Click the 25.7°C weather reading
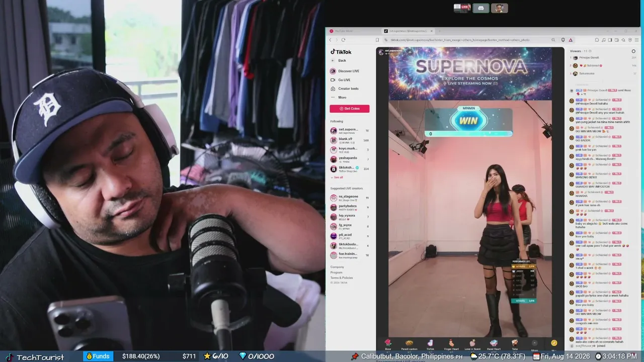The image size is (644, 362). (502, 356)
